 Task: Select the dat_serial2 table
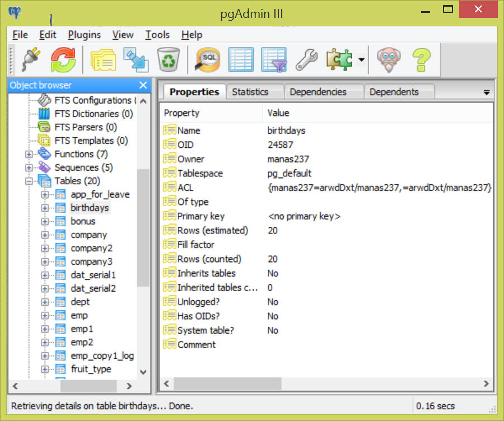coord(93,289)
